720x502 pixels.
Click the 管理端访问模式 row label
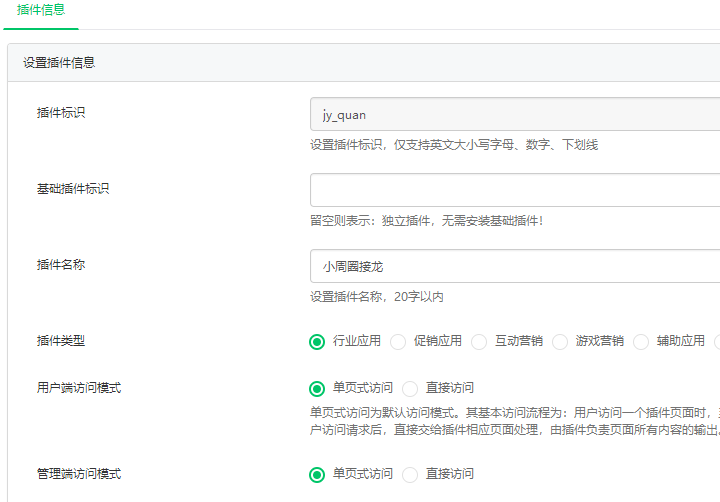79,474
